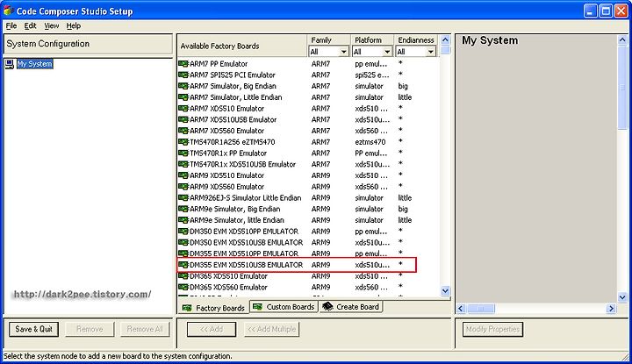Image resolution: width=632 pixels, height=364 pixels.
Task: Select My System node in System Configuration
Action: pos(34,64)
